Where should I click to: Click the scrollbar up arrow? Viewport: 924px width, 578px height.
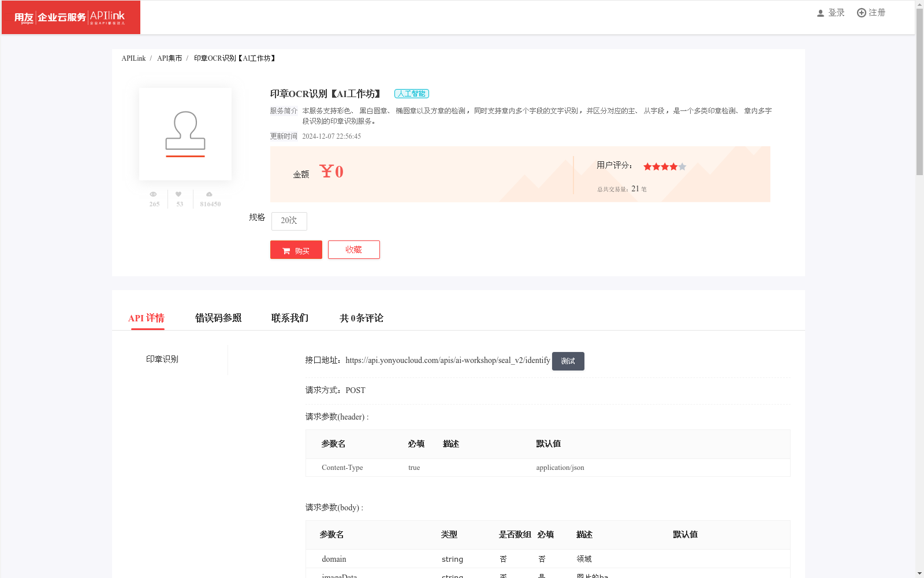pyautogui.click(x=919, y=5)
